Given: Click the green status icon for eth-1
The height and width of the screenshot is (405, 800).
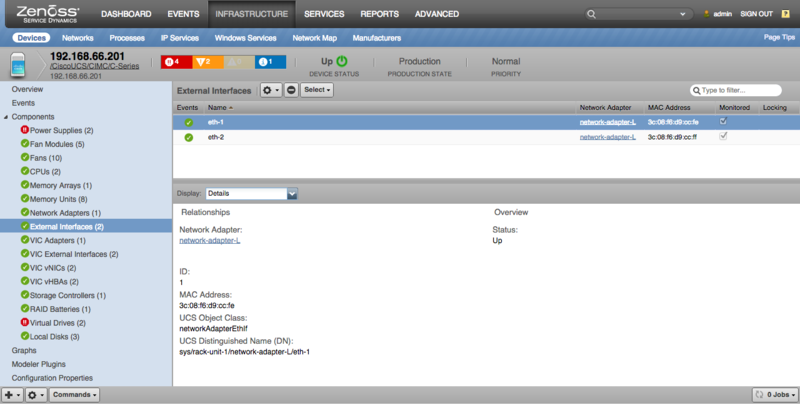Looking at the screenshot, I should 189,122.
